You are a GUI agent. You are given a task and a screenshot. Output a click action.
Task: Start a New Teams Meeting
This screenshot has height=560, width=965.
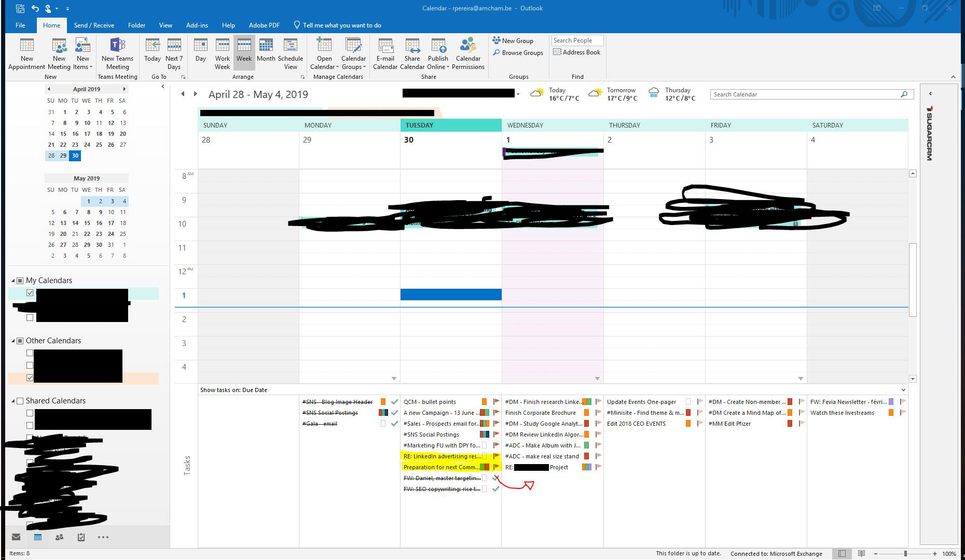117,54
